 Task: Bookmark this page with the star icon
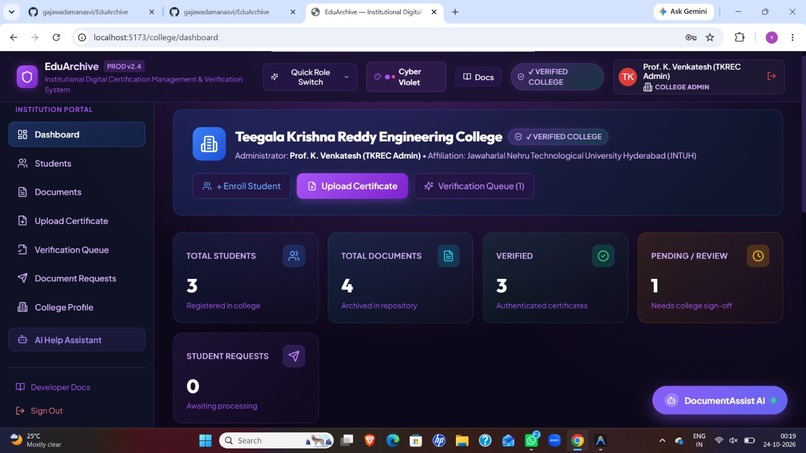pos(710,38)
